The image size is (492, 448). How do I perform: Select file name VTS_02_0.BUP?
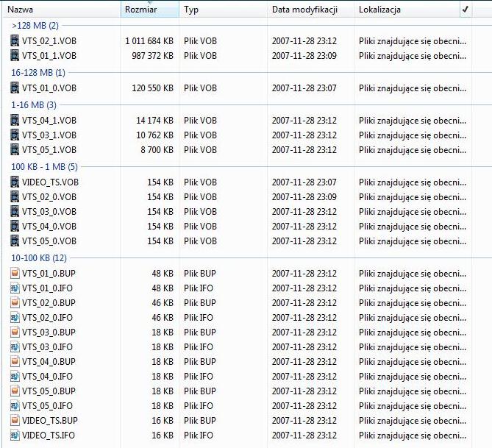(49, 303)
